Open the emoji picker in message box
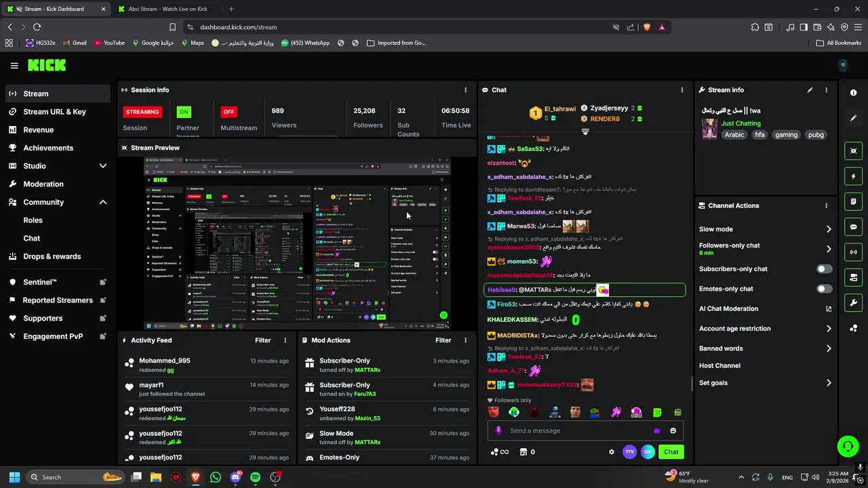The image size is (868, 488). 673,431
